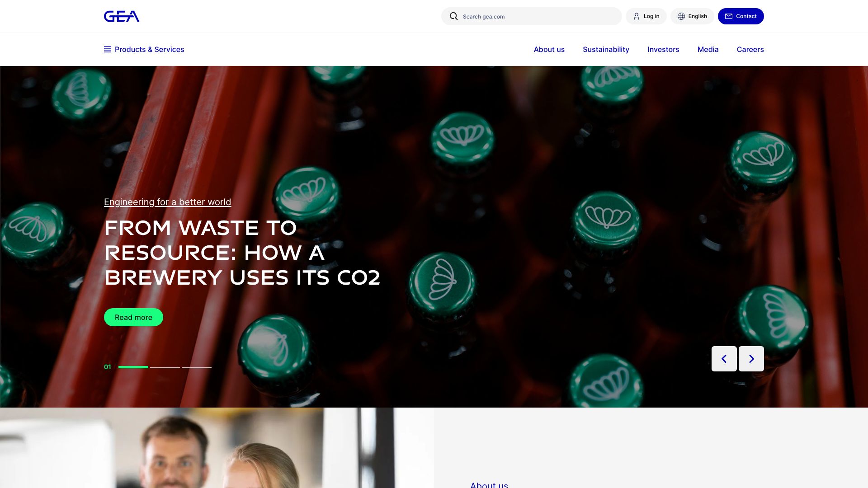Click the Products & Services hamburger icon
This screenshot has width=868, height=488.
click(x=108, y=49)
